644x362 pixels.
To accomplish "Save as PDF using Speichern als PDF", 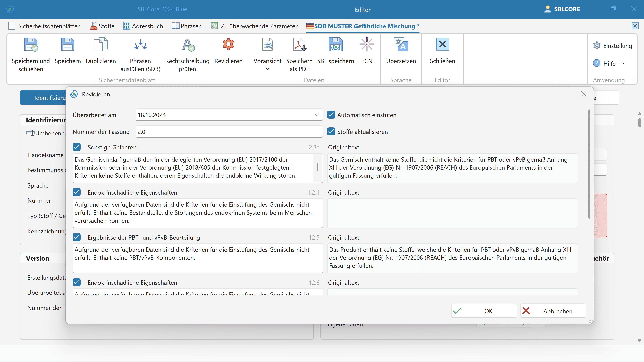I will (299, 44).
